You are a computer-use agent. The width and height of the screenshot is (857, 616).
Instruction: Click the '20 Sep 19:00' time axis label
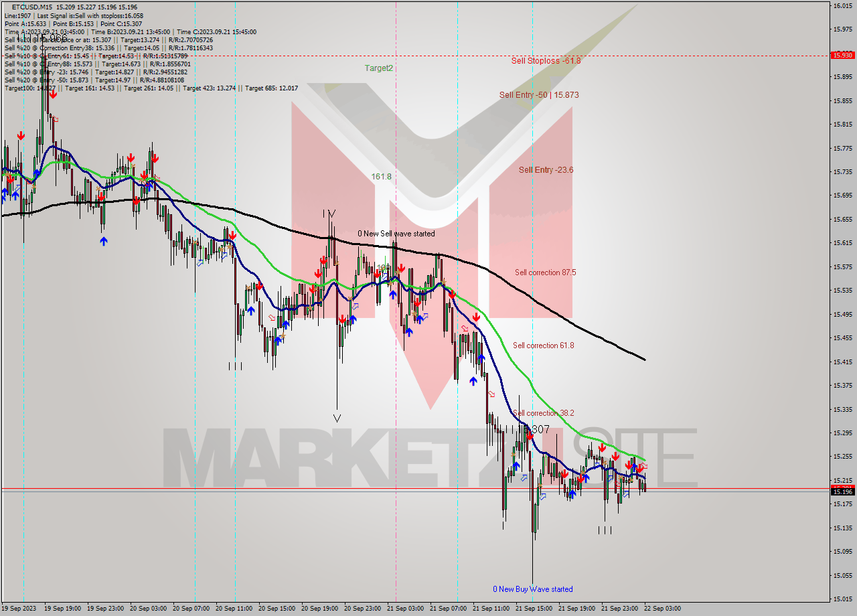click(x=319, y=609)
